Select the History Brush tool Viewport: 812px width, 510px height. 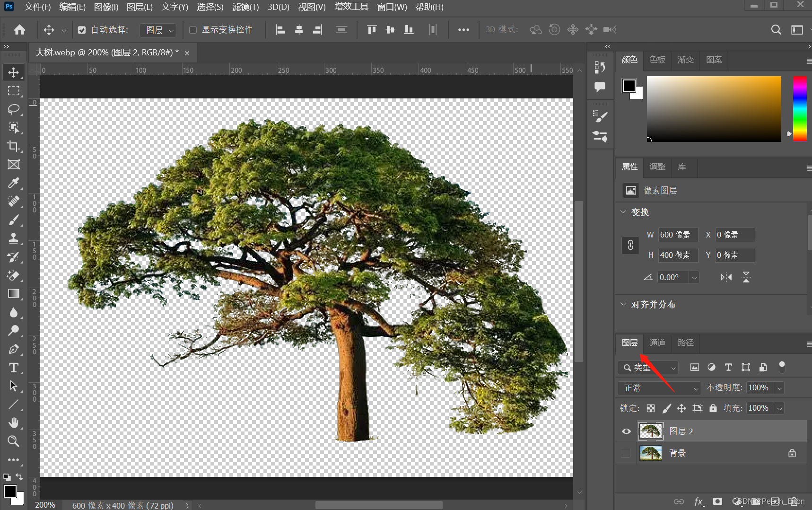14,257
